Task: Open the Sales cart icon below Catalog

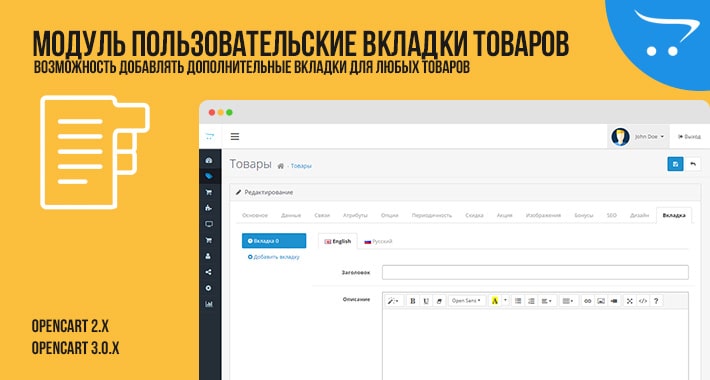Action: tap(209, 192)
